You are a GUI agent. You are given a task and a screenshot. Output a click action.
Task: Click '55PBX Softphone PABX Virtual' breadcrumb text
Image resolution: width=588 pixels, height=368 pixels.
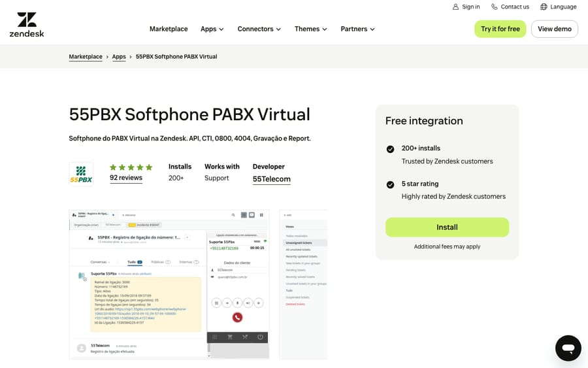176,57
